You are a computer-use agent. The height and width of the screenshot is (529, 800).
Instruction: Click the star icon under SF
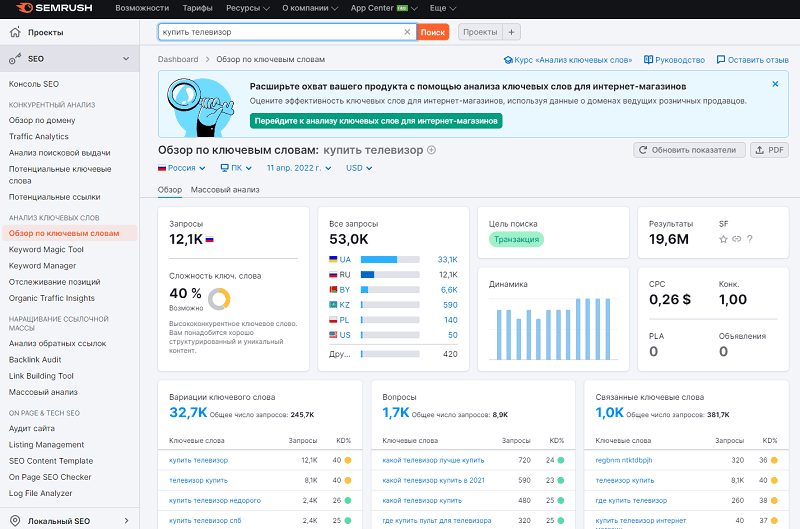coord(723,239)
